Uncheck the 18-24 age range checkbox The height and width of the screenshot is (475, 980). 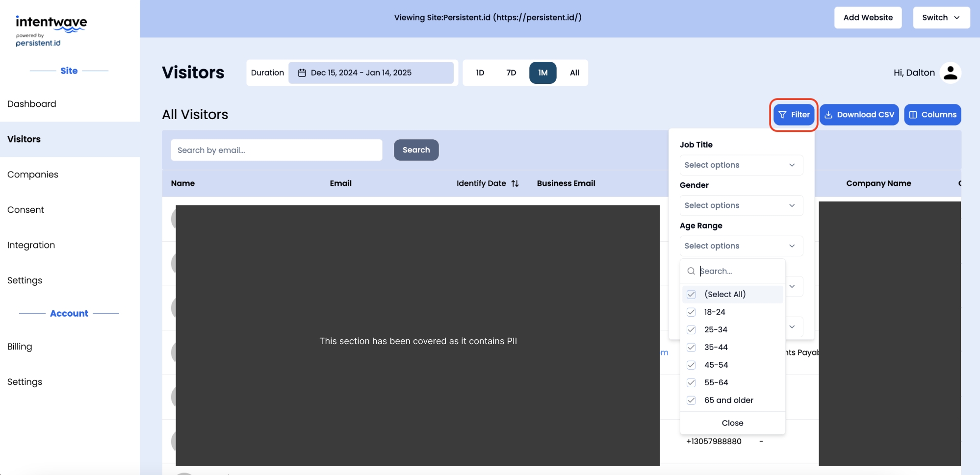[691, 312]
